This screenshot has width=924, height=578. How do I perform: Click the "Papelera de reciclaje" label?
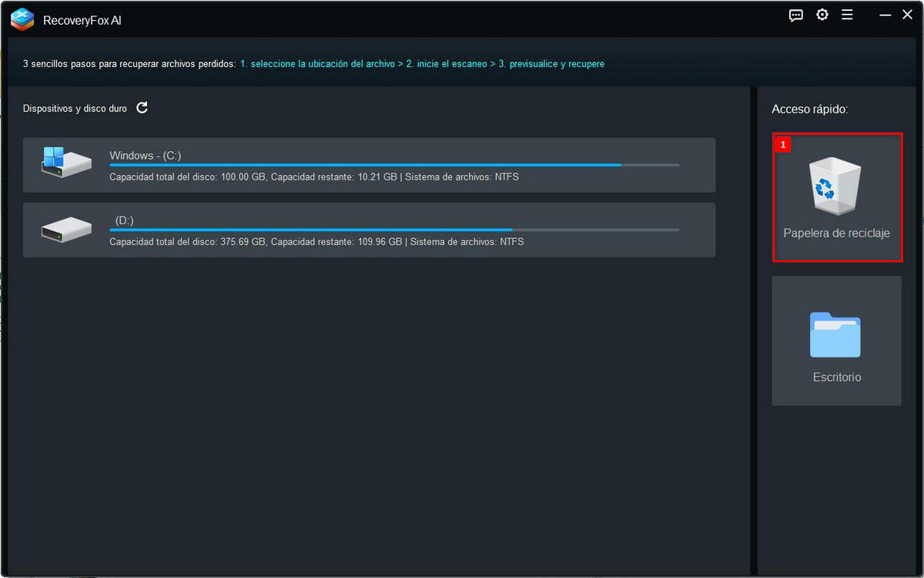click(836, 234)
